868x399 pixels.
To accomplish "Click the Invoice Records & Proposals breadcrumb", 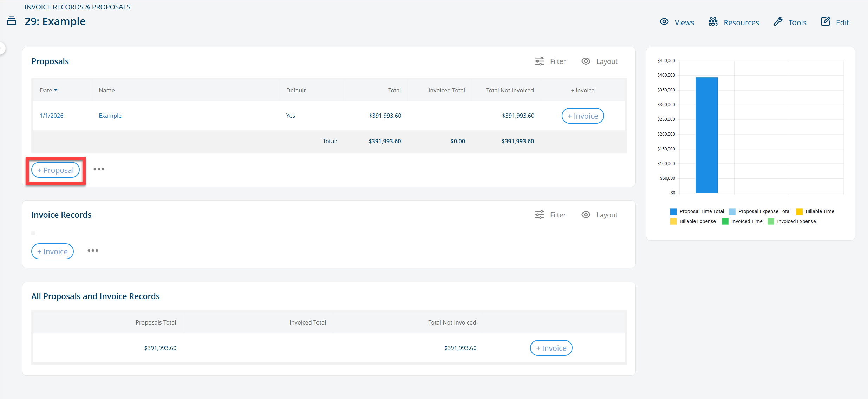I will pos(77,7).
